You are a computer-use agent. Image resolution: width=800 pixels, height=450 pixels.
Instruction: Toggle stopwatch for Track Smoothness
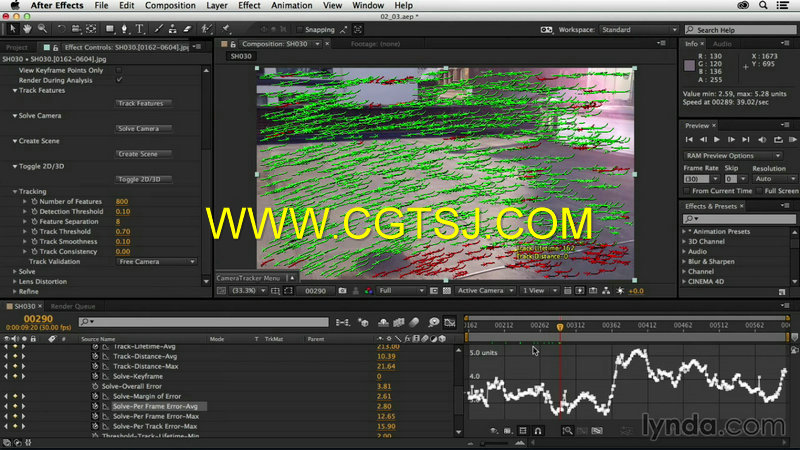click(34, 241)
